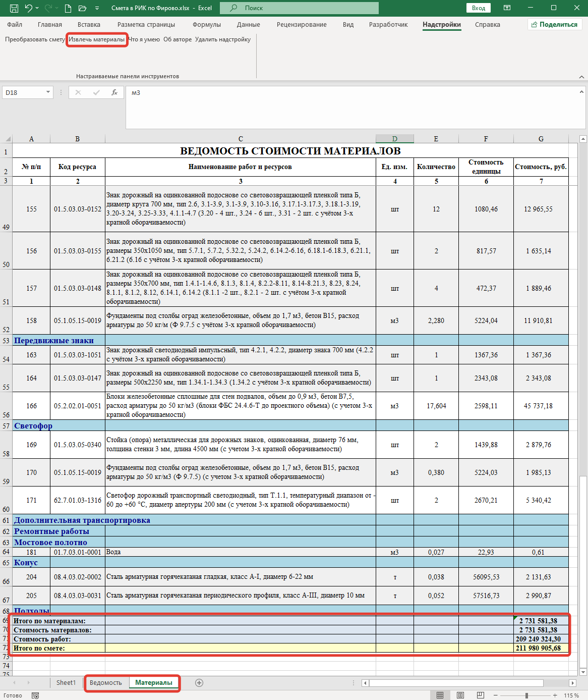This screenshot has width=588, height=700.
Task: Switch to the Ведомость sheet tab
Action: coord(105,683)
